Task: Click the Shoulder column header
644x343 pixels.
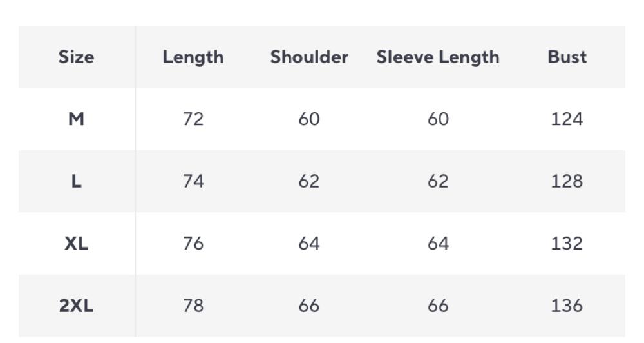Action: [x=309, y=57]
